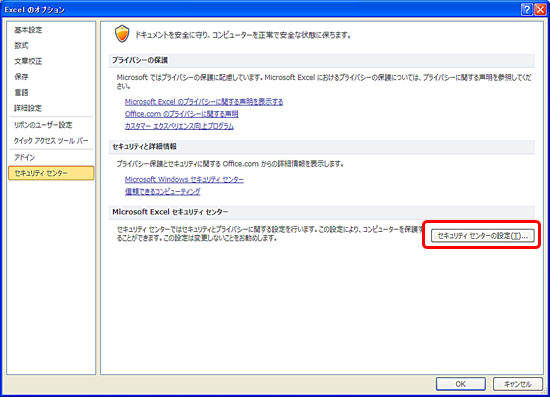Viewport: 550px width, 397px height.
Task: Open Microsoft Windows セキュリティ センター link
Action: click(184, 179)
